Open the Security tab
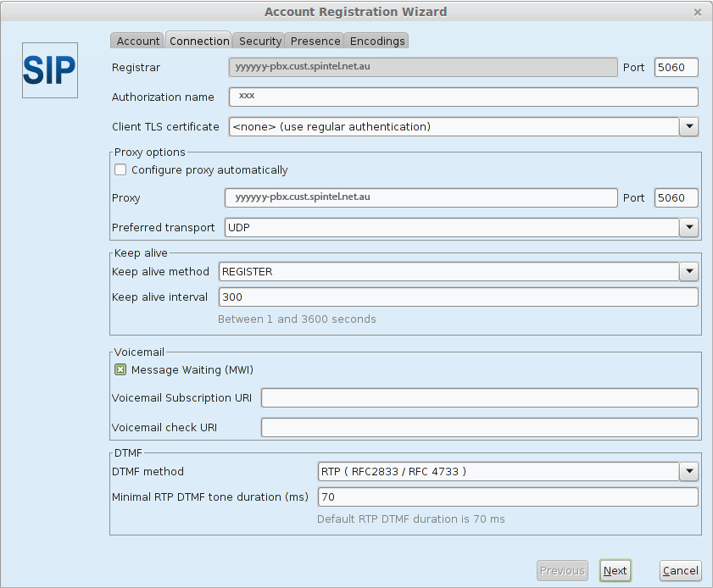Screen dimensions: 713x588 coord(259,41)
